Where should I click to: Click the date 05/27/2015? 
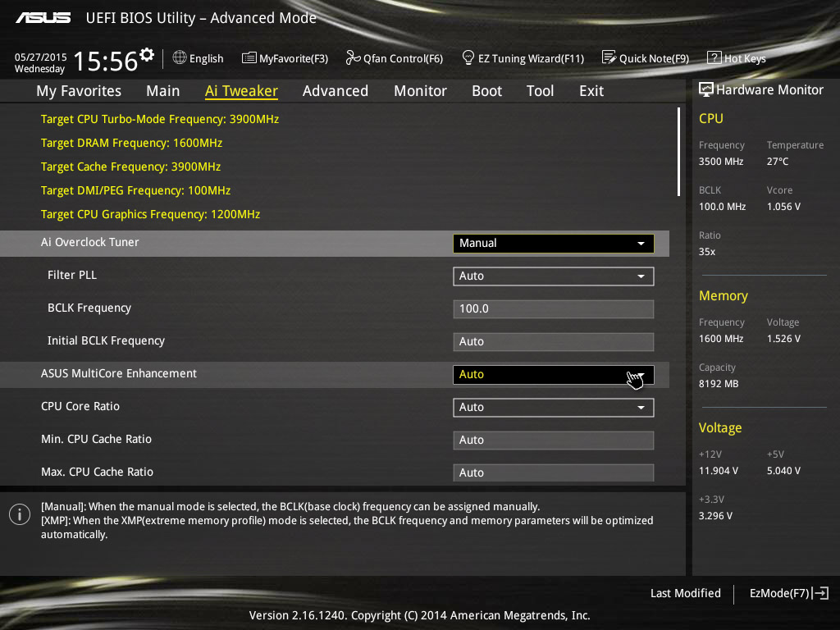pyautogui.click(x=41, y=57)
